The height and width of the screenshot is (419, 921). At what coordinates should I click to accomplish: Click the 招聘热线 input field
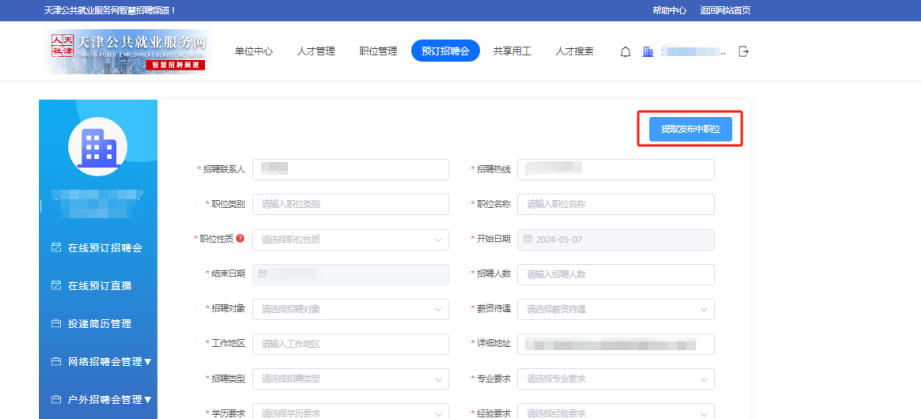(x=616, y=169)
